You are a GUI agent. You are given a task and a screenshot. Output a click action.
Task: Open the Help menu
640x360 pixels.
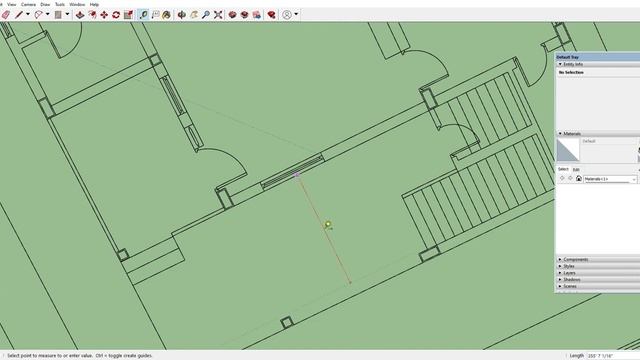point(94,4)
